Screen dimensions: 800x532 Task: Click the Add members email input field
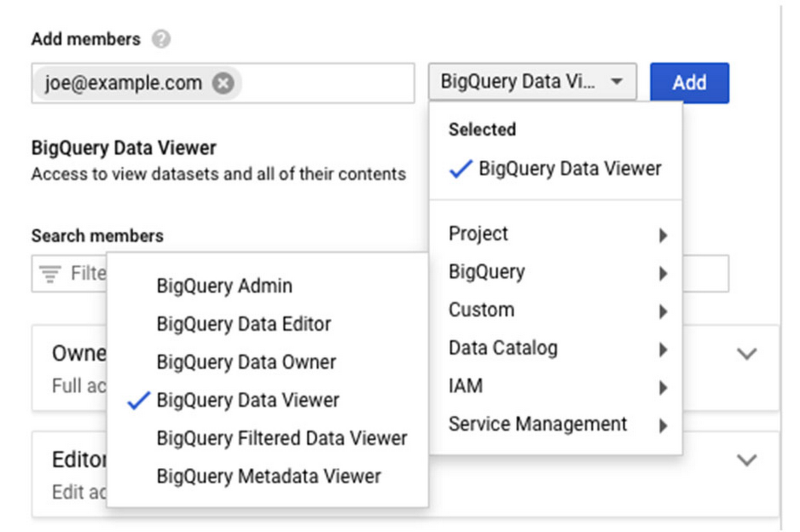[x=223, y=83]
